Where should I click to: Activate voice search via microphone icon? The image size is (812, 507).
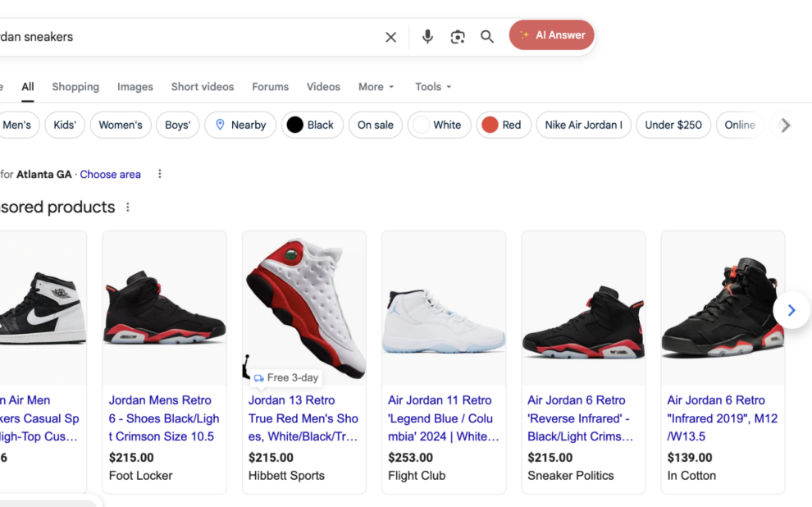point(427,36)
